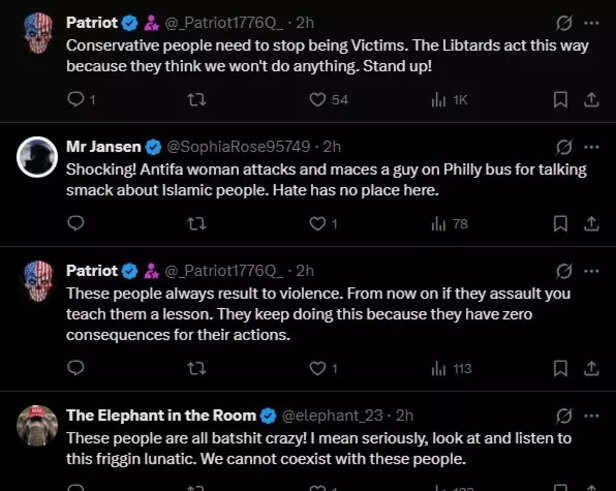This screenshot has height=491, width=616.
Task: Reply to the first Patriot post
Action: pyautogui.click(x=75, y=99)
